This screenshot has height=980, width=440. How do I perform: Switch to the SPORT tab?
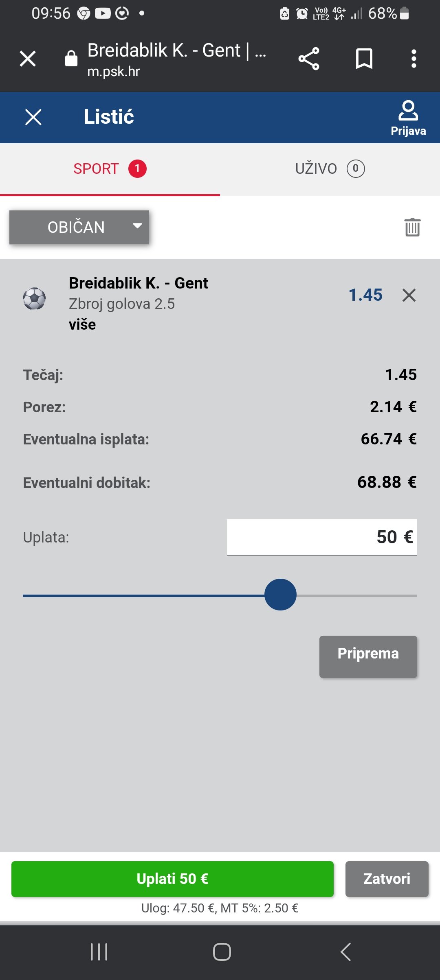pyautogui.click(x=110, y=168)
